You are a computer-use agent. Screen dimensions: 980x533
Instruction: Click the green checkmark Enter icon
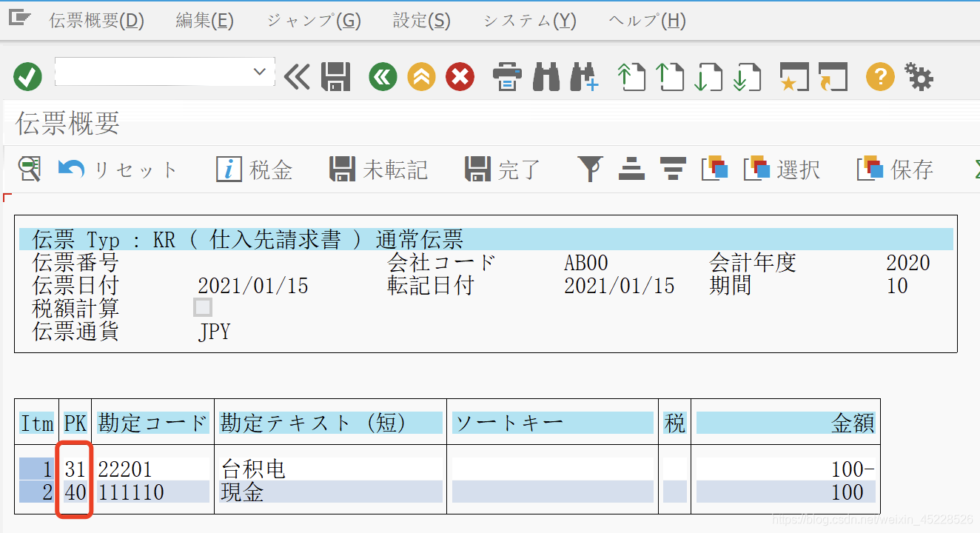[27, 76]
